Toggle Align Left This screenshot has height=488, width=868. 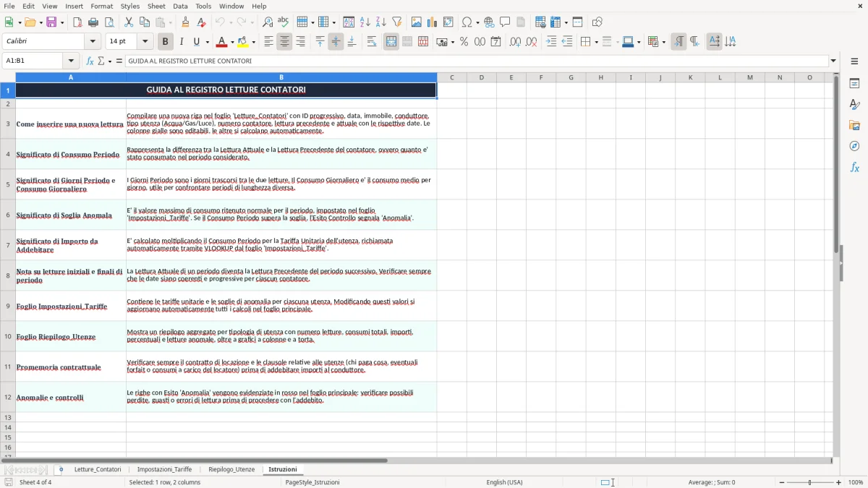coord(268,42)
